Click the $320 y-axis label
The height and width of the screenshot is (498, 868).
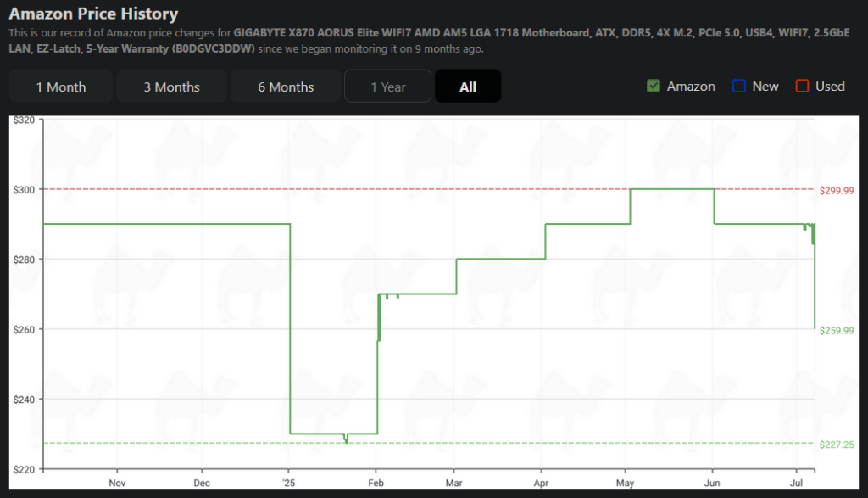tap(24, 120)
